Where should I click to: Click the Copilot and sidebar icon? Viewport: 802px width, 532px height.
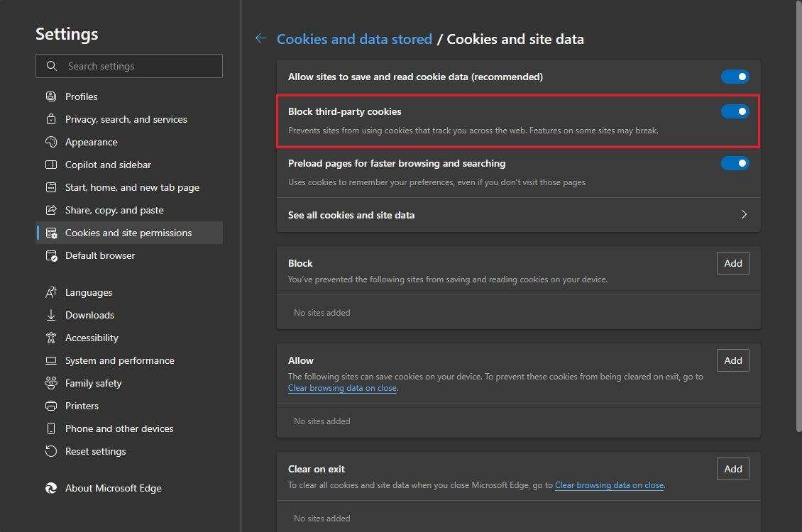(x=52, y=165)
